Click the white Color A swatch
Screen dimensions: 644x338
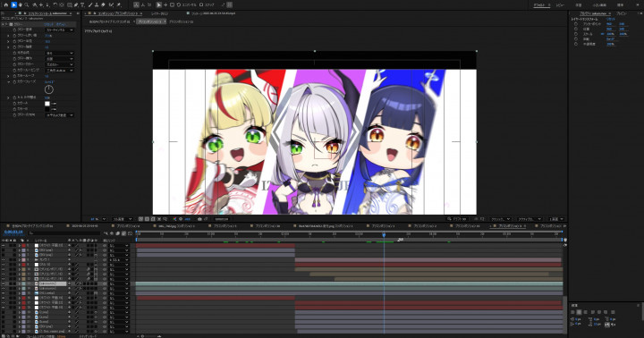47,104
